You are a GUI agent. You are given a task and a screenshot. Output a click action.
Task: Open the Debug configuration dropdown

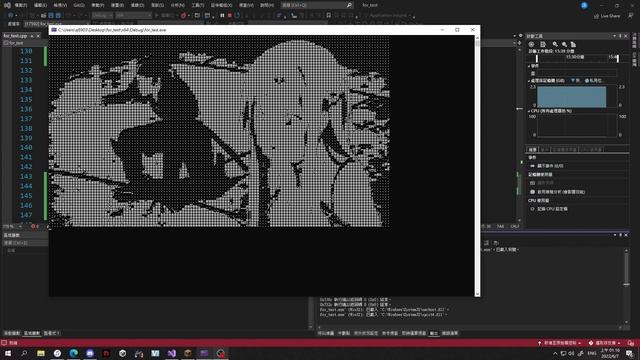click(x=102, y=16)
